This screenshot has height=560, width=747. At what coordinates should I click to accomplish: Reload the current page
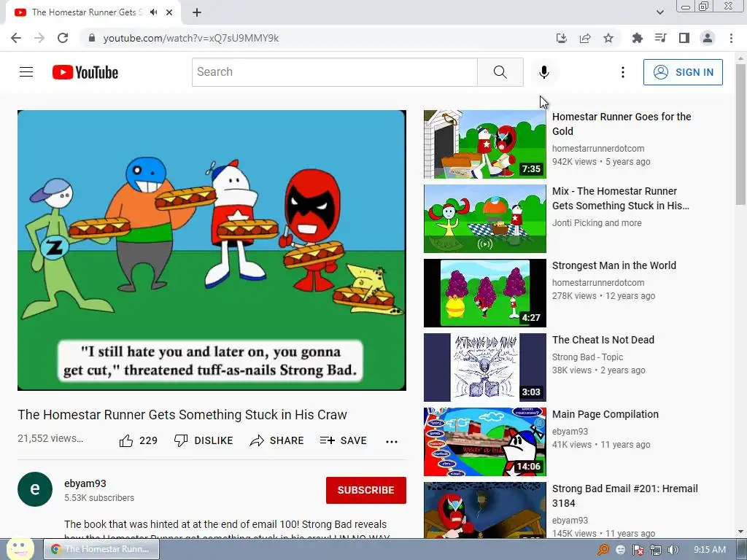click(x=63, y=38)
